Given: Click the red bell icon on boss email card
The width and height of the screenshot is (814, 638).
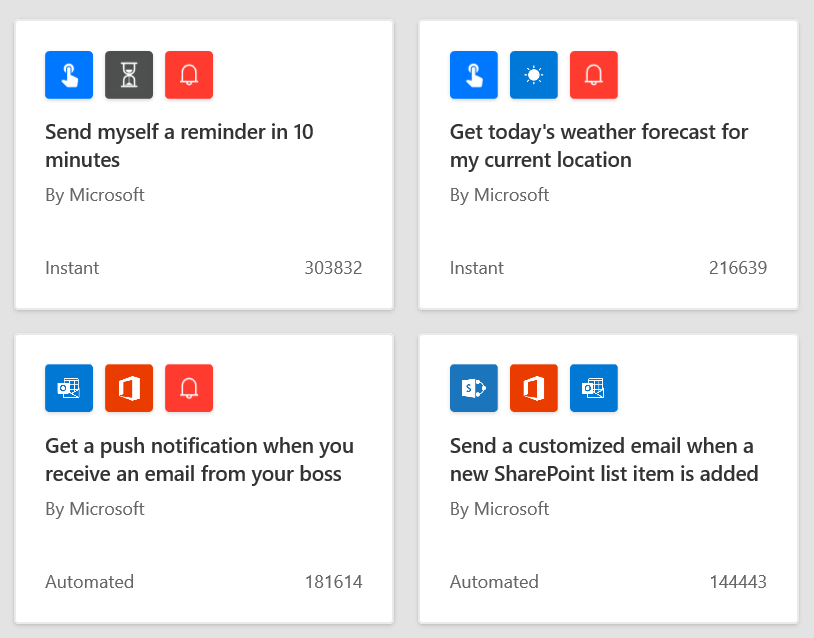Looking at the screenshot, I should (189, 388).
